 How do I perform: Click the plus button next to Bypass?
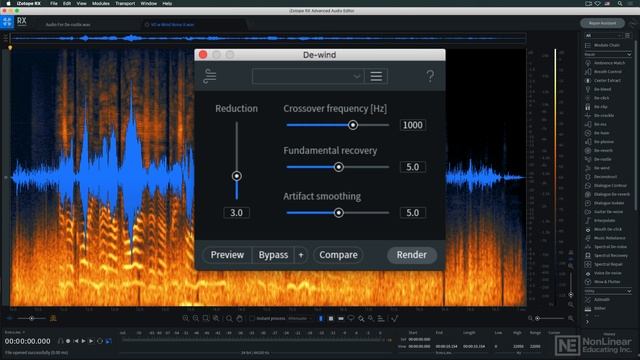pyautogui.click(x=301, y=255)
